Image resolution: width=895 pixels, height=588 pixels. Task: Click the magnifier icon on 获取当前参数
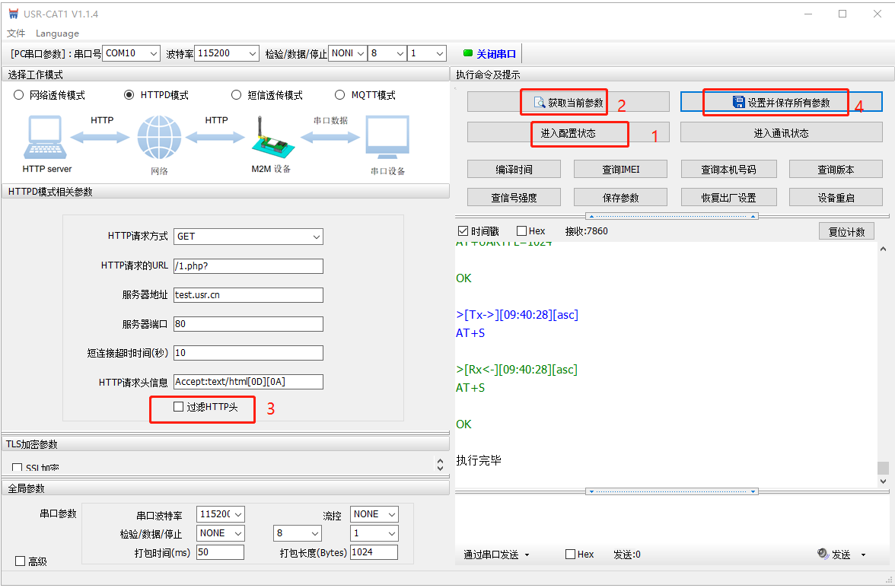(x=539, y=102)
